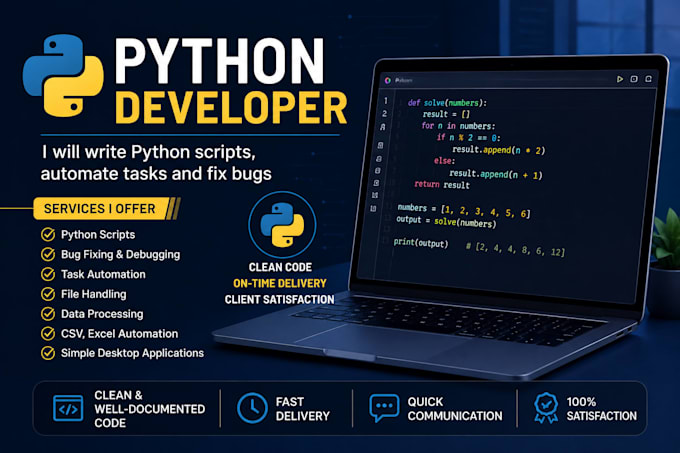Click the 'numbers = [1, 2, 3, 4, 5, 6]' line
Image resolution: width=680 pixels, height=453 pixels.
464,210
